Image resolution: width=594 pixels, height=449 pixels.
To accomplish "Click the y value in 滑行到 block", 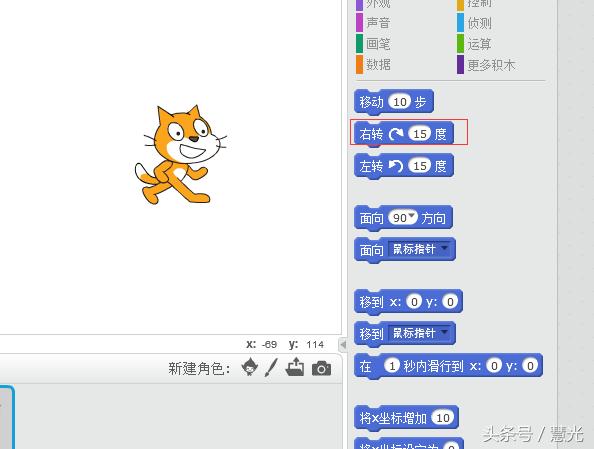I will point(530,366).
